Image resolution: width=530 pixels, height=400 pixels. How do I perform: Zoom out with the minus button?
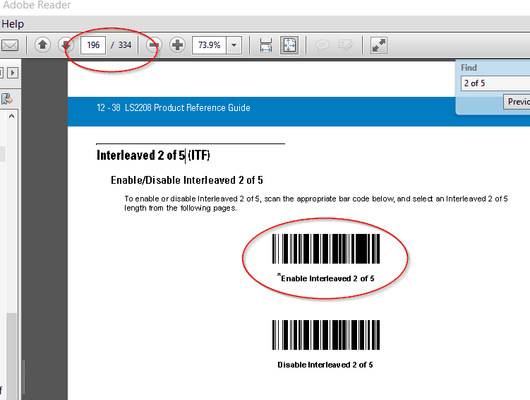pyautogui.click(x=154, y=45)
